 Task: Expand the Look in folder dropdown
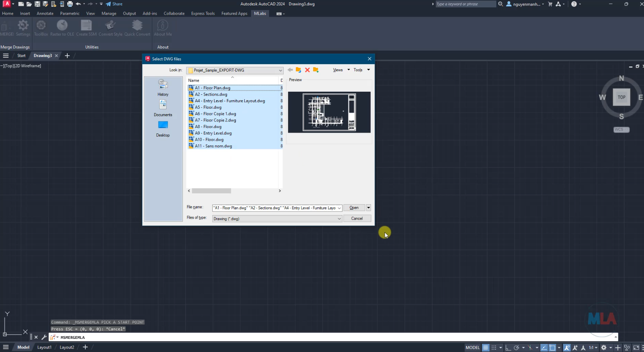[280, 70]
